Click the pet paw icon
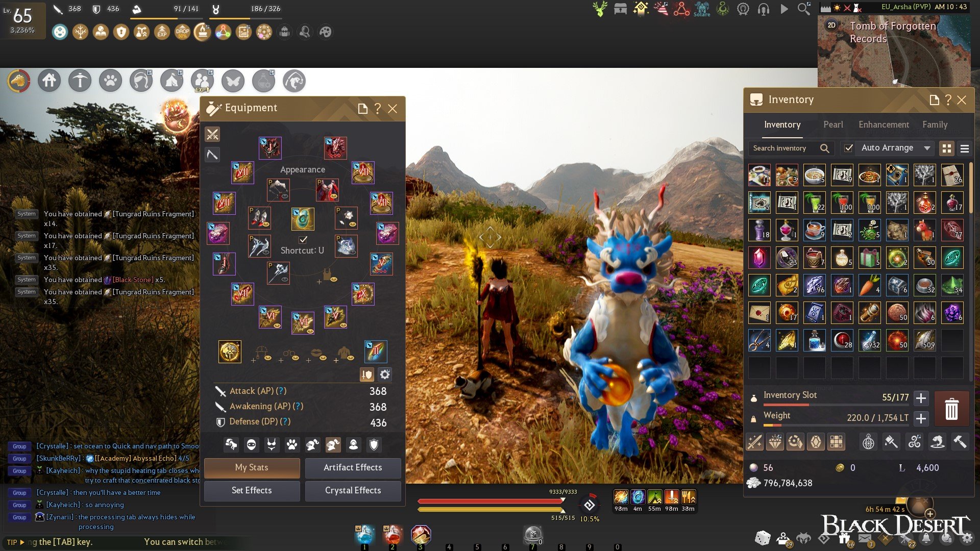The width and height of the screenshot is (980, 551). [x=110, y=81]
